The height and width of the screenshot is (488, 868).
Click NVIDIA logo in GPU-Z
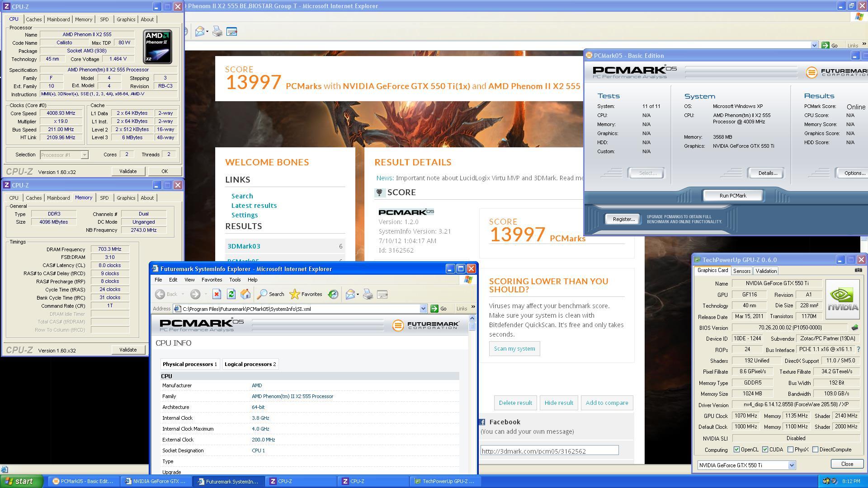(x=842, y=300)
